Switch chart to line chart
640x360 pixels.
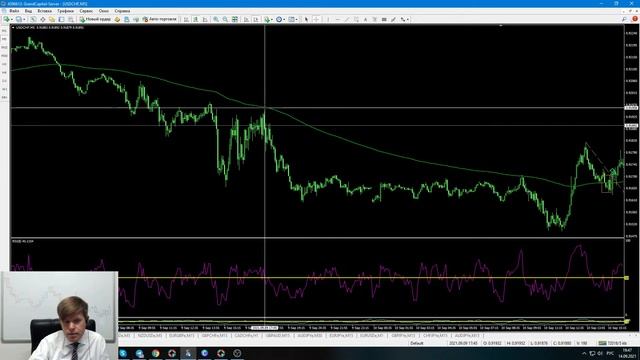coord(205,19)
